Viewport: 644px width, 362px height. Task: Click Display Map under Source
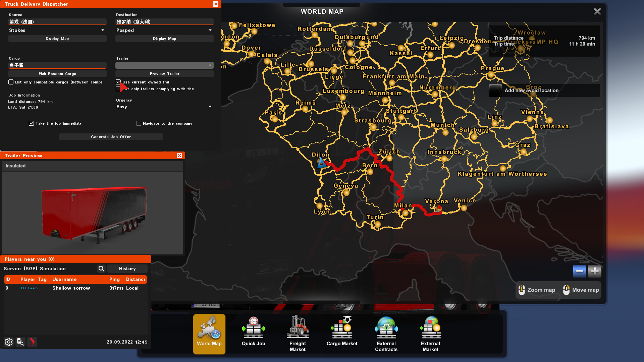(x=57, y=39)
